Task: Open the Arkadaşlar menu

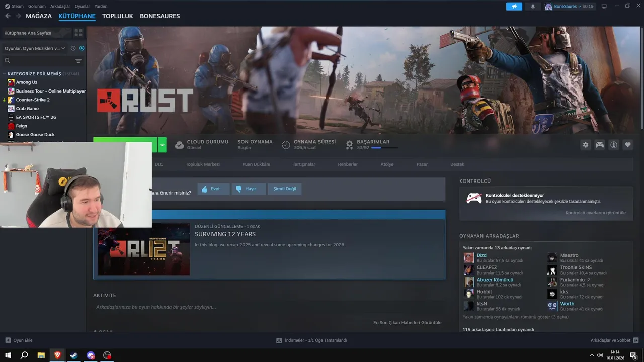Action: point(60,6)
